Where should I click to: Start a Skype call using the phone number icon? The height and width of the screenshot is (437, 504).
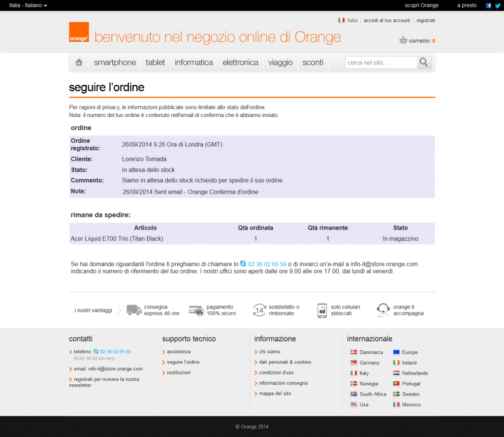[x=242, y=264]
